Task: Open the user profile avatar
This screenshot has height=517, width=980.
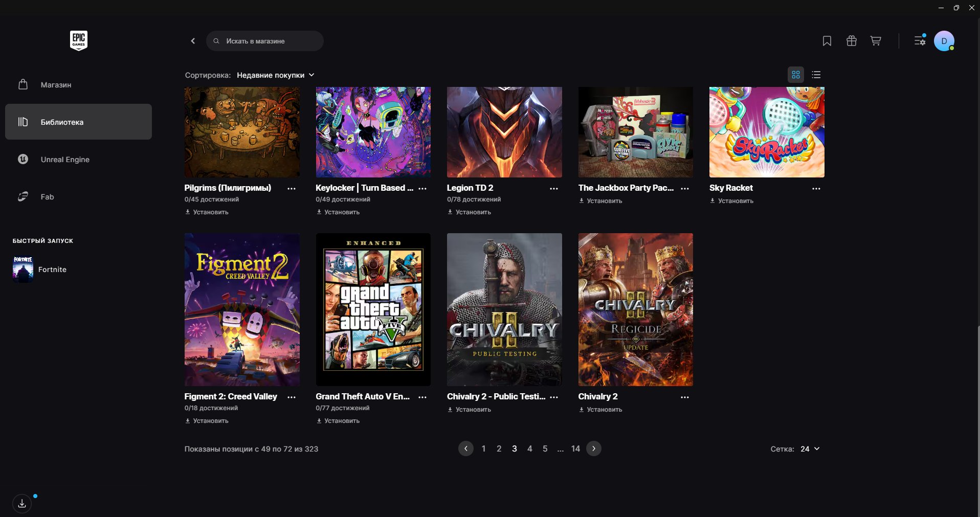Action: (x=944, y=41)
